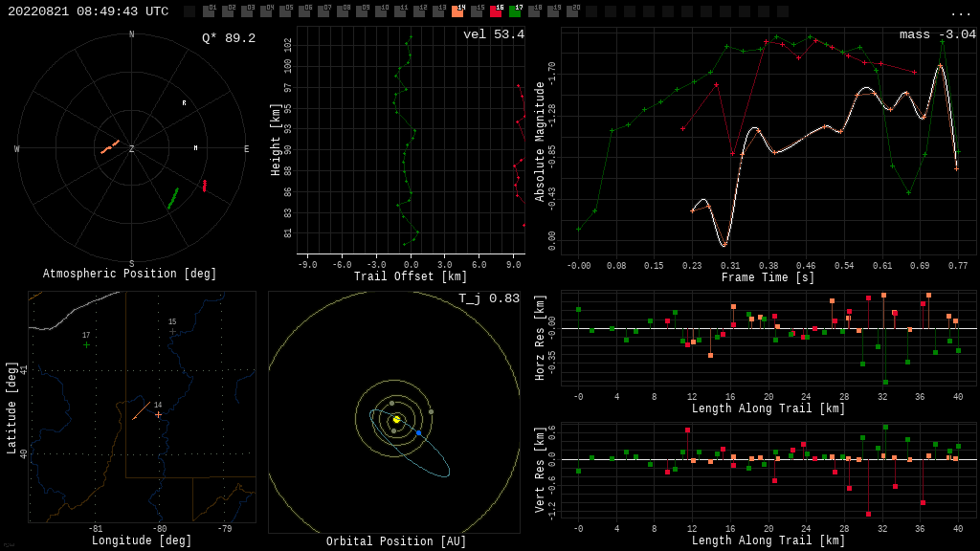
Task: Select station indicator square 06
Action: click(304, 11)
